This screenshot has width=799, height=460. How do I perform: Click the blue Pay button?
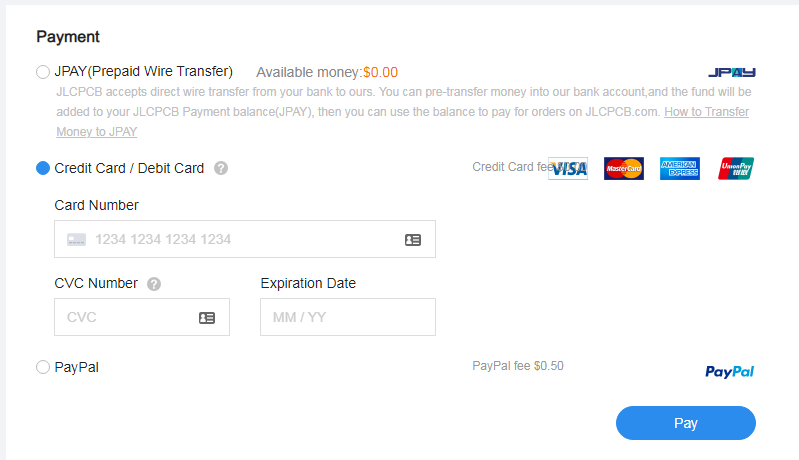[x=686, y=423]
